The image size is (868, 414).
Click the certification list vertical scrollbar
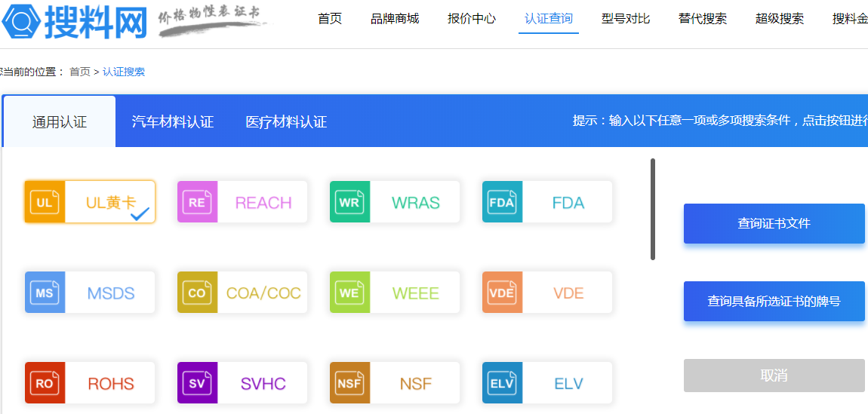click(653, 209)
